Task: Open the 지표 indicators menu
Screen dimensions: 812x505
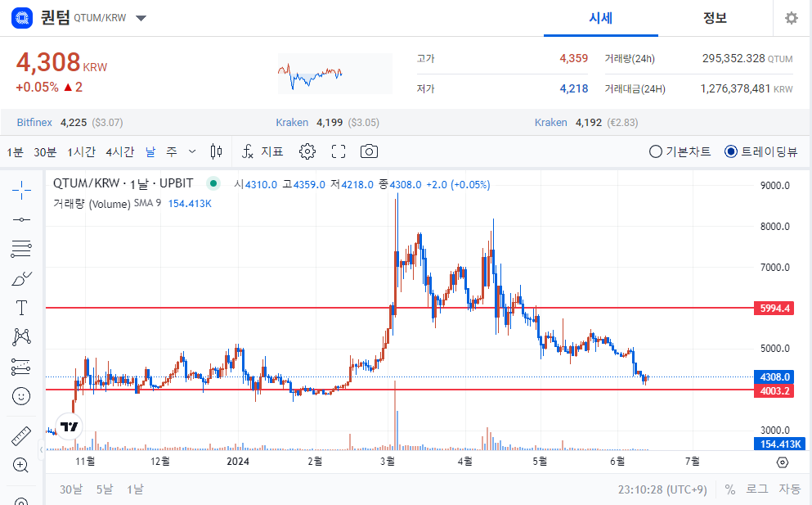Action: [x=262, y=151]
